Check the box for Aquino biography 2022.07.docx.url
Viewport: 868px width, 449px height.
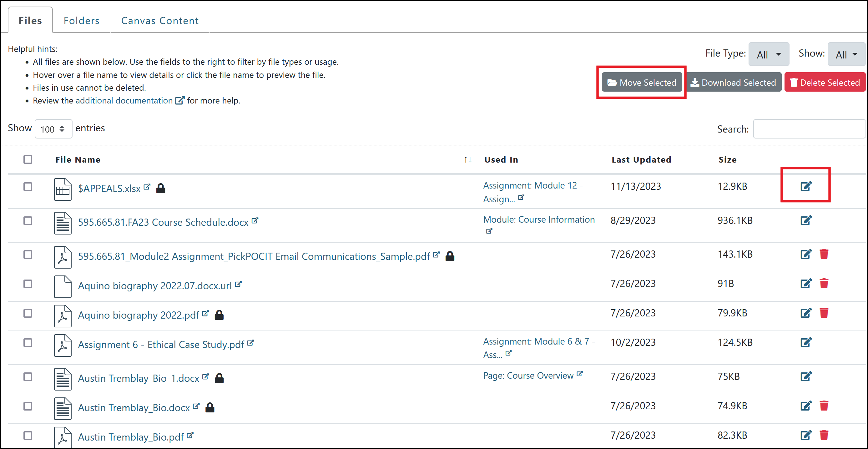tap(28, 284)
